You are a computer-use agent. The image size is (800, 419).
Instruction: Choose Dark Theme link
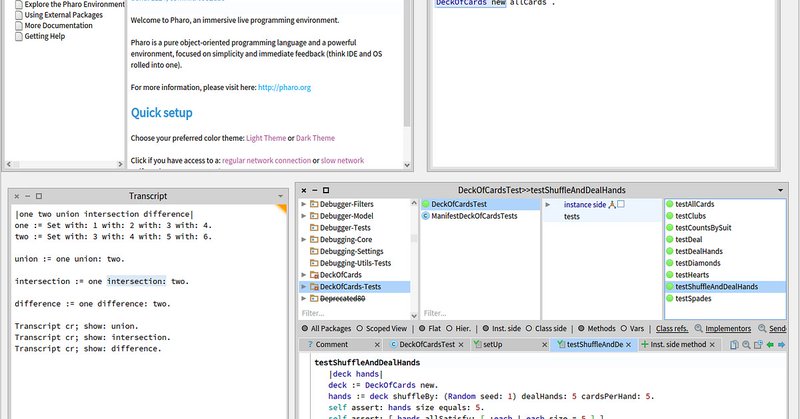315,138
